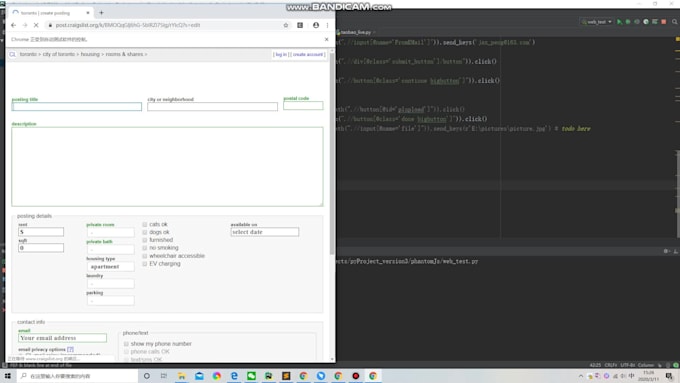Open Mail app from taskbar
The width and height of the screenshot is (680, 383).
click(199, 376)
